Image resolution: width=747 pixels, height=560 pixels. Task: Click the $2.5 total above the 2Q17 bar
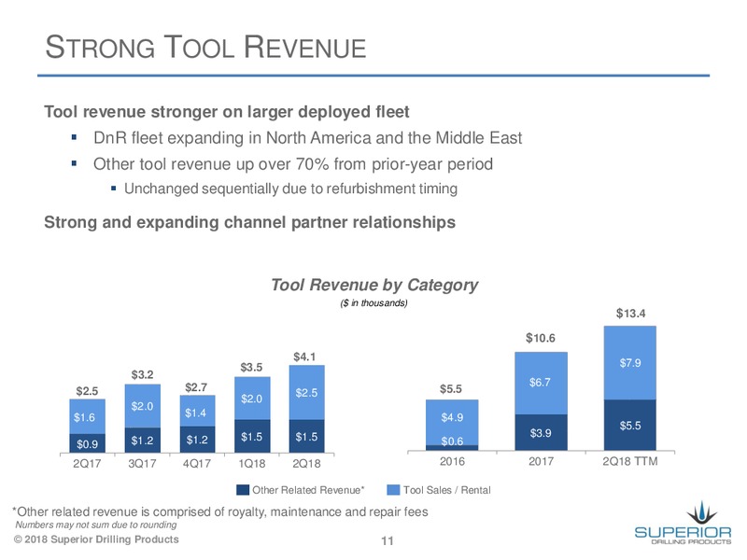[87, 391]
